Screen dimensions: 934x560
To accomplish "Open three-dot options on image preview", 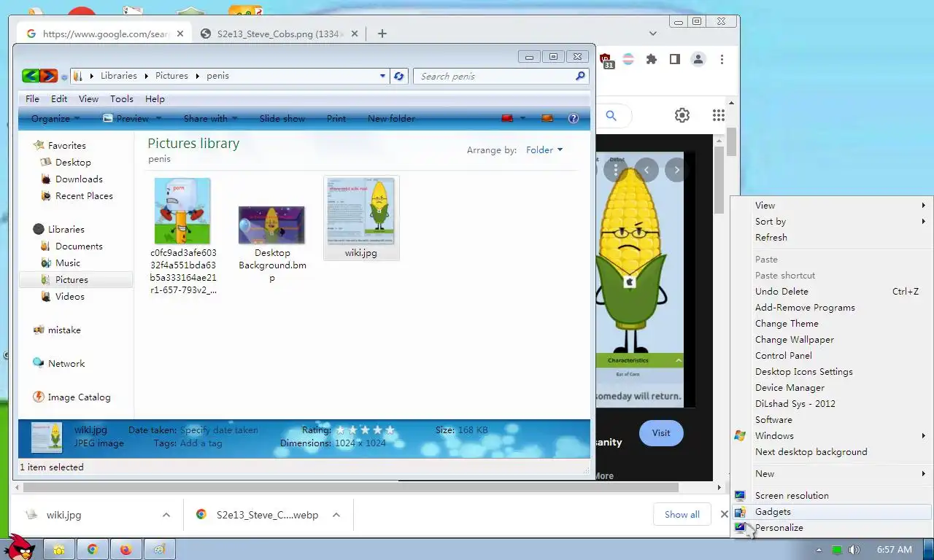I will 616,170.
